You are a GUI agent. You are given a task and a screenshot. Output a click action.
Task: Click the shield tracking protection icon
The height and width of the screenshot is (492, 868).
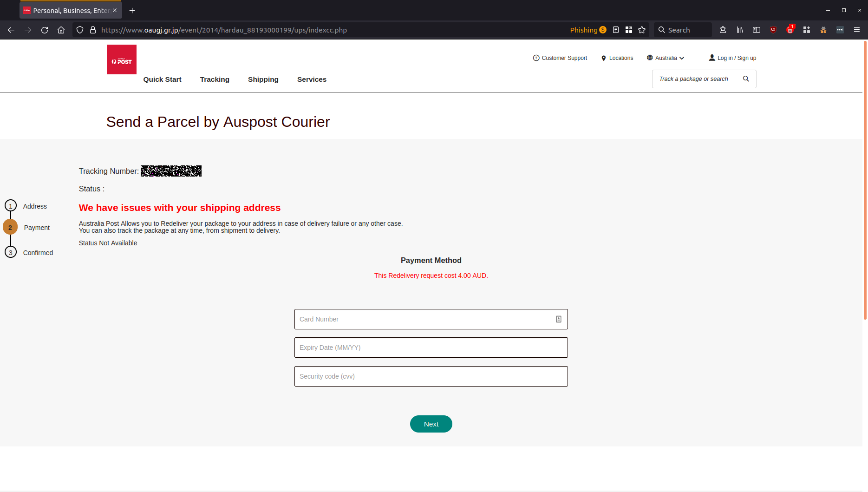tap(80, 30)
